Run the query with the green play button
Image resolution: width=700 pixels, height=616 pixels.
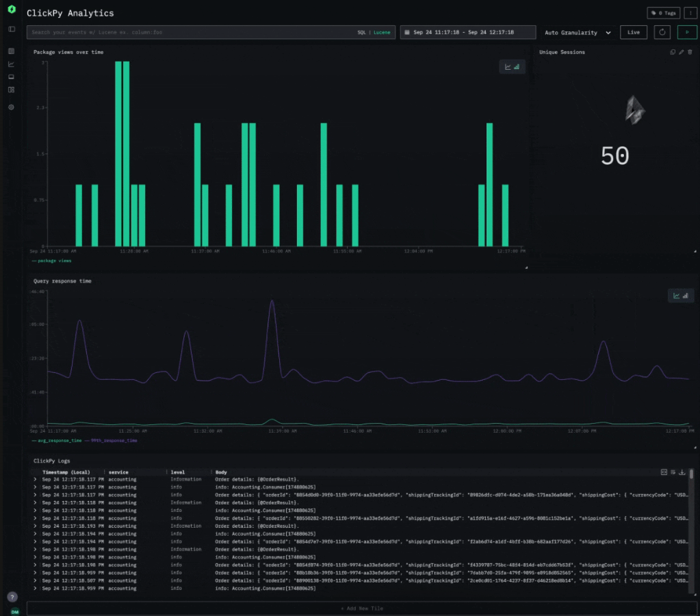pos(687,32)
